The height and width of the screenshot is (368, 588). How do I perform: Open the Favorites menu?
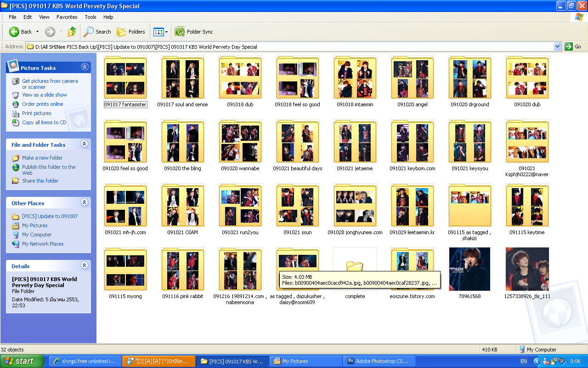[67, 17]
